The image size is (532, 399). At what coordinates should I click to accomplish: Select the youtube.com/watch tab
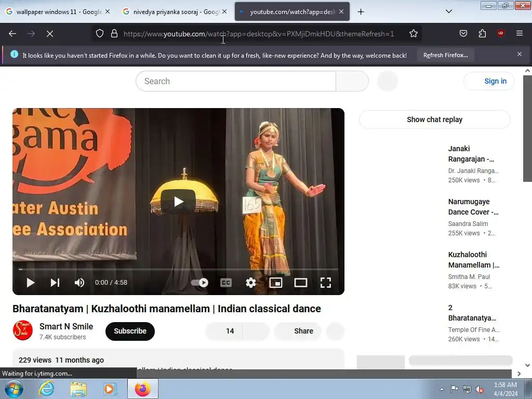point(292,12)
